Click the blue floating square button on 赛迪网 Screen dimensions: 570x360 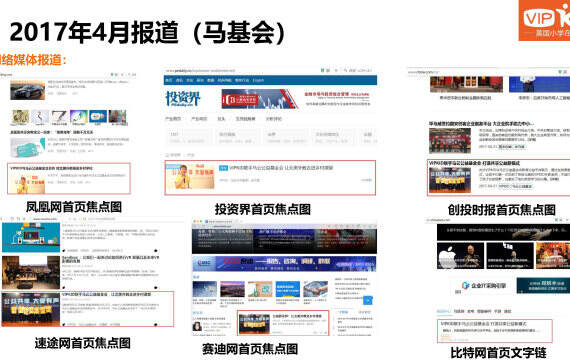click(x=368, y=300)
